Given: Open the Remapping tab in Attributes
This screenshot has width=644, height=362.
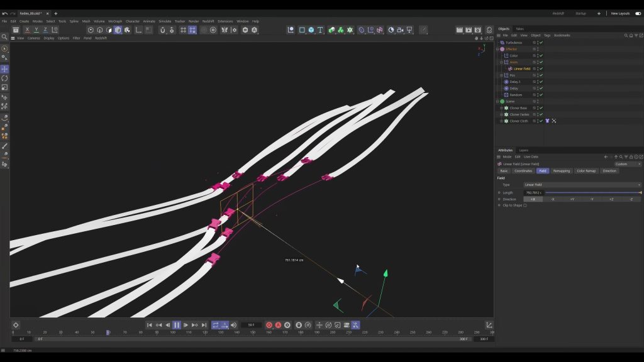Looking at the screenshot, I should [561, 171].
